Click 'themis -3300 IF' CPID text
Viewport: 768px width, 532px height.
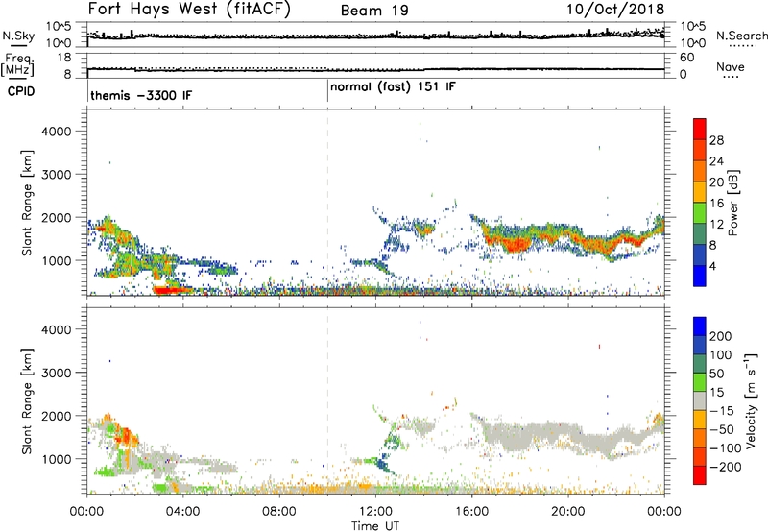(141, 95)
